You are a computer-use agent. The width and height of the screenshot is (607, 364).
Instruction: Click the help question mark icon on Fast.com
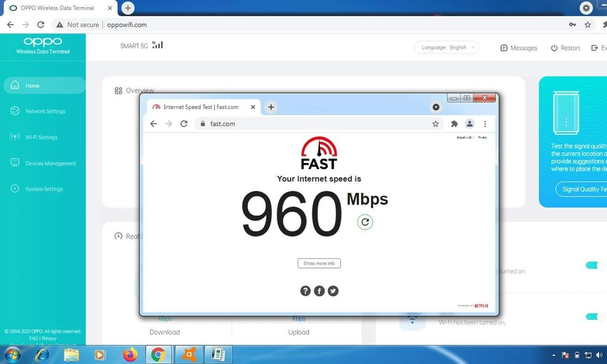point(305,291)
